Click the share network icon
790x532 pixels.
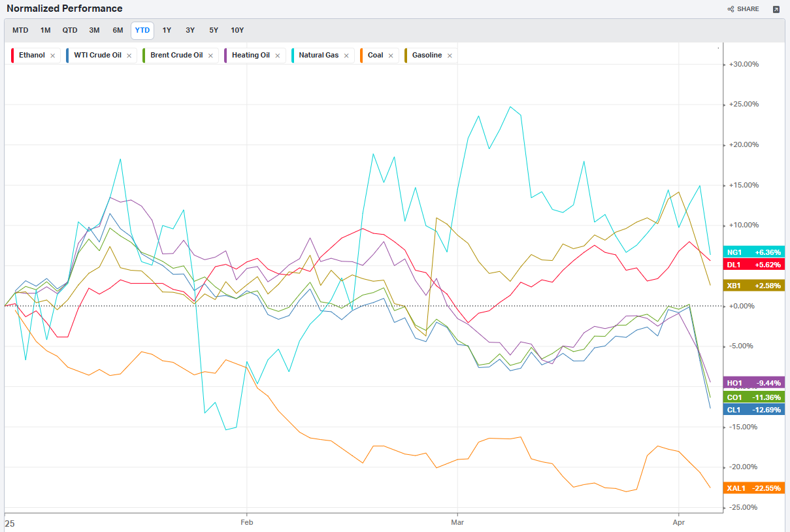tap(731, 9)
